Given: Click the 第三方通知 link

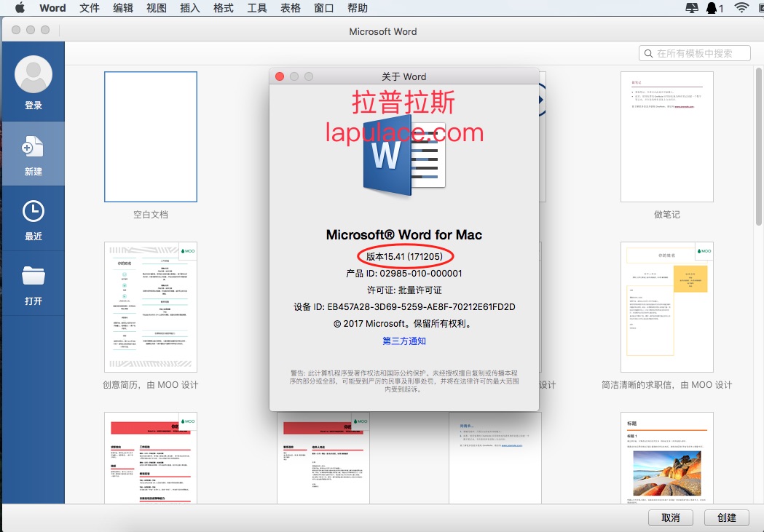Looking at the screenshot, I should (x=404, y=341).
